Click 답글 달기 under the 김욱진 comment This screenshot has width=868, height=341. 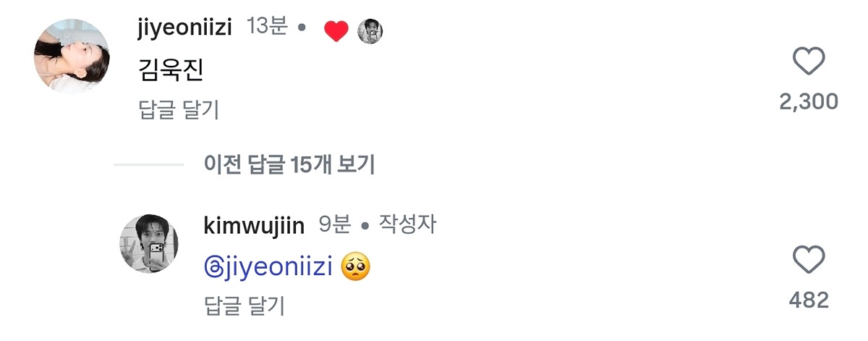pos(178,110)
